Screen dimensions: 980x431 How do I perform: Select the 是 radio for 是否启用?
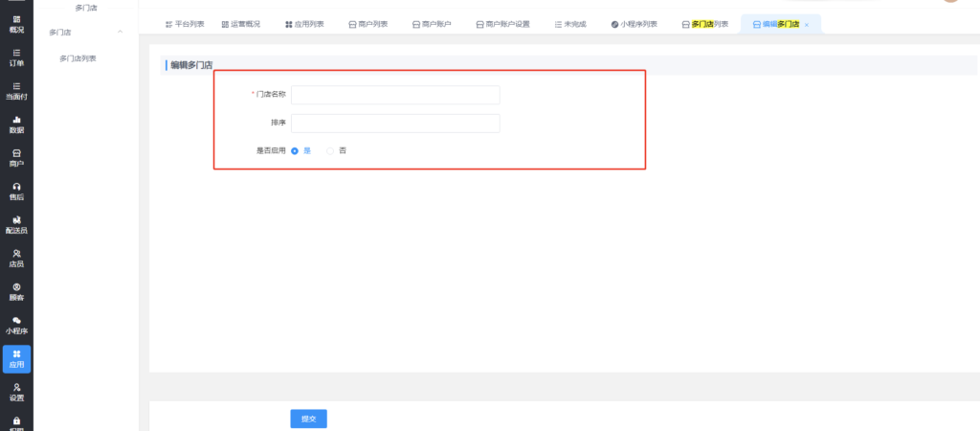(x=295, y=150)
